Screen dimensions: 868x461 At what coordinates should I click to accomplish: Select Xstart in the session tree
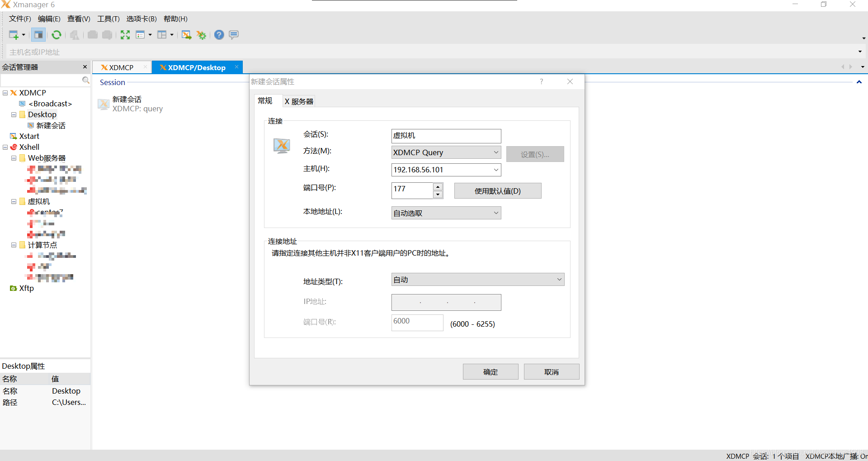29,136
